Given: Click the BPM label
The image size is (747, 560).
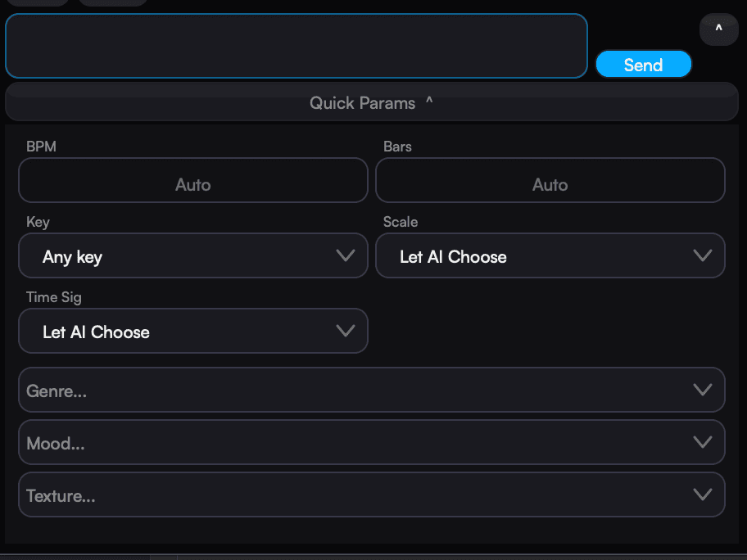Looking at the screenshot, I should pyautogui.click(x=41, y=147).
